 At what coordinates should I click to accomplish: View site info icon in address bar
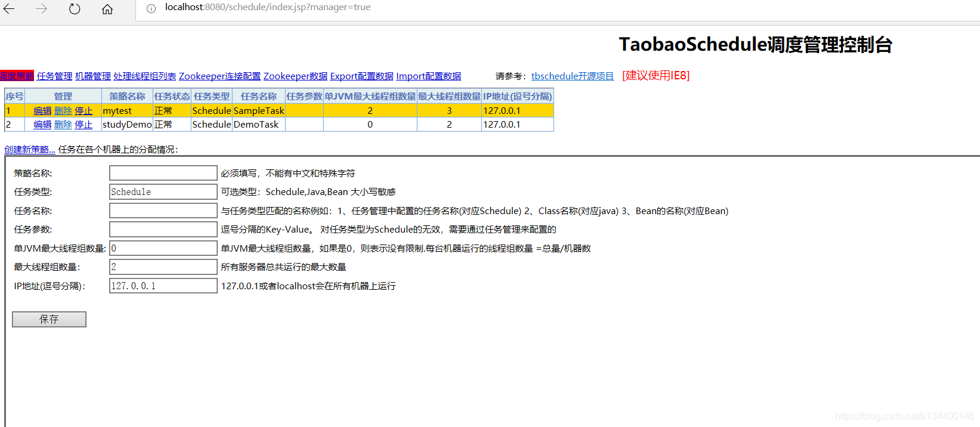pyautogui.click(x=152, y=8)
